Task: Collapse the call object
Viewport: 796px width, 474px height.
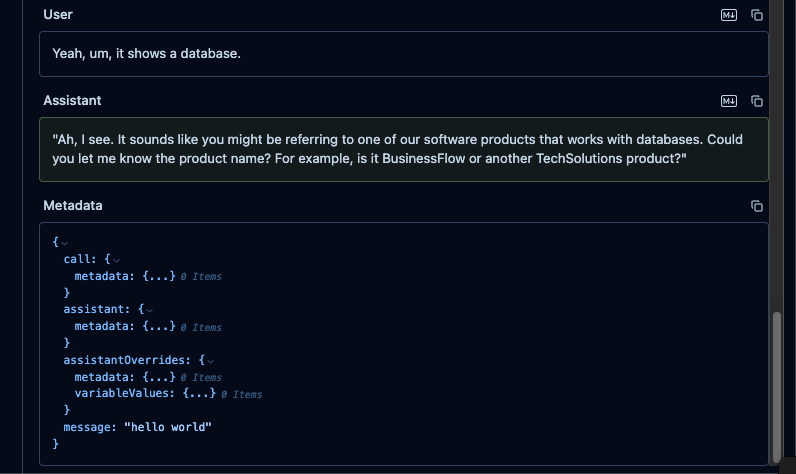Action: (116, 260)
